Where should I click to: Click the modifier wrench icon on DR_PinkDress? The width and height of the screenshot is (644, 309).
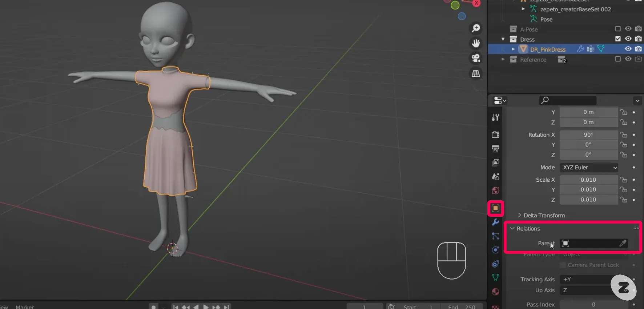coord(581,49)
